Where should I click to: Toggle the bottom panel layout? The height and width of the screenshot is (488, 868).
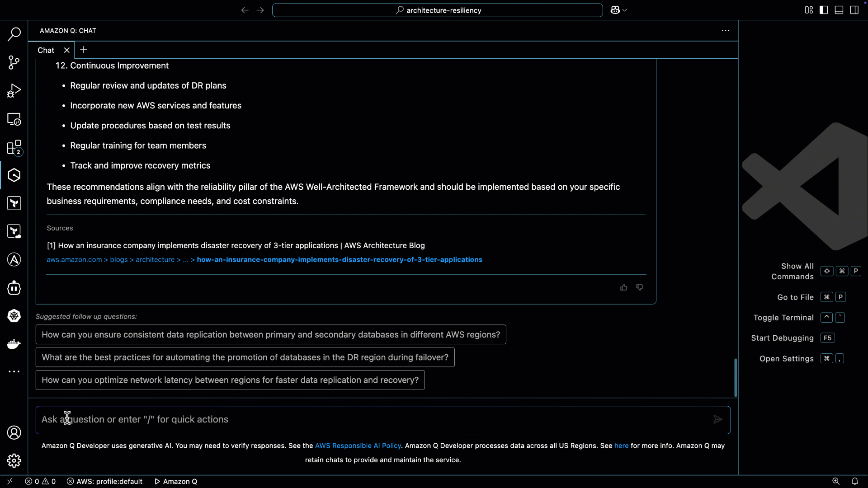(x=839, y=10)
